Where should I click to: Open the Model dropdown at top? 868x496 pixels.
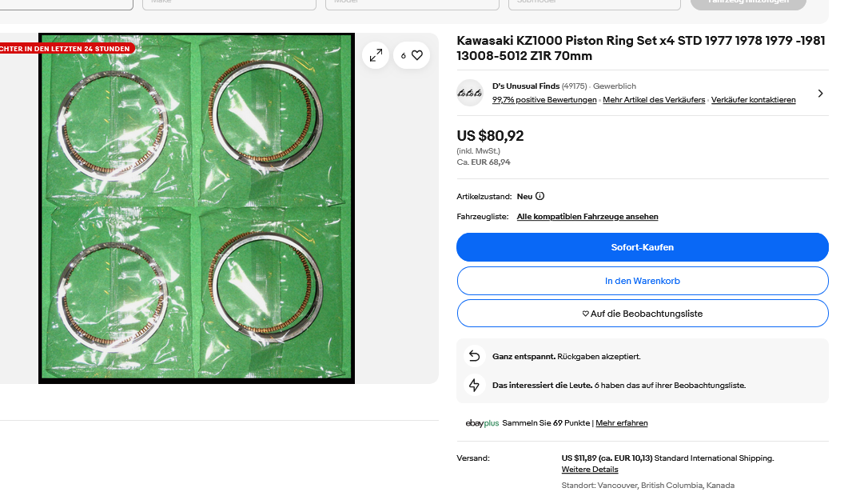410,4
